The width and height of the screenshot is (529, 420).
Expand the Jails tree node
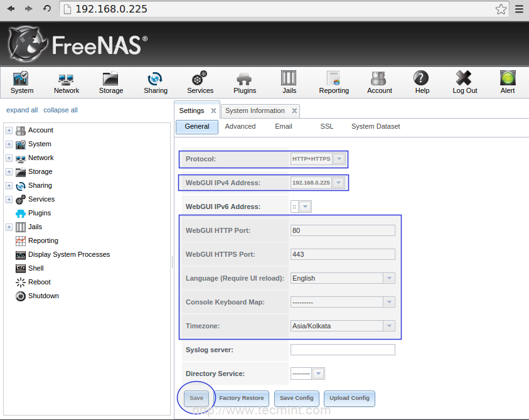coord(9,227)
